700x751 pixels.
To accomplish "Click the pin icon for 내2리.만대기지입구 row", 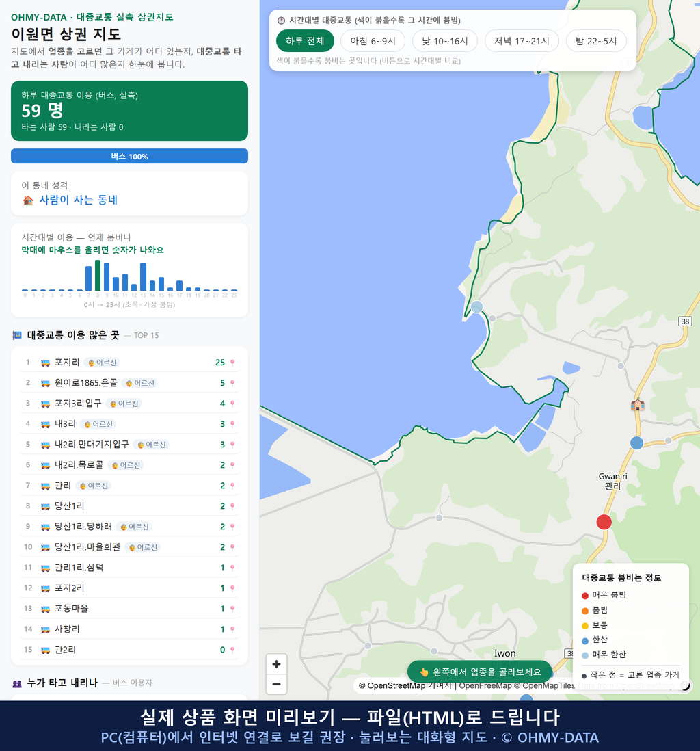I will click(x=232, y=445).
